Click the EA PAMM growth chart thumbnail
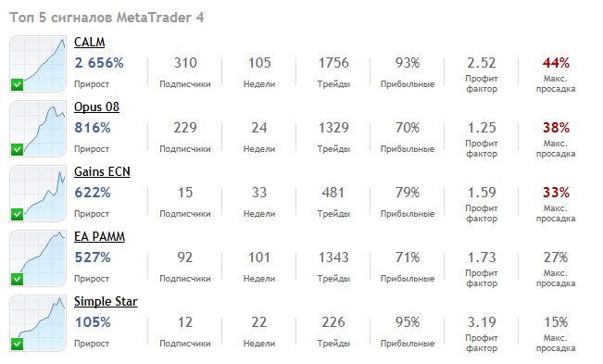Screen dimensions: 603x364 pos(38,258)
